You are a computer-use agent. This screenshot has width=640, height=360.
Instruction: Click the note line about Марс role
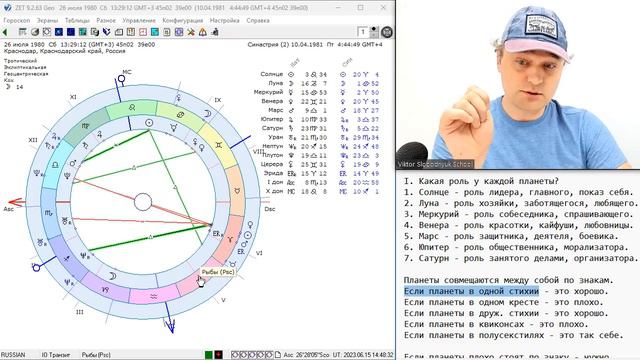pyautogui.click(x=511, y=236)
